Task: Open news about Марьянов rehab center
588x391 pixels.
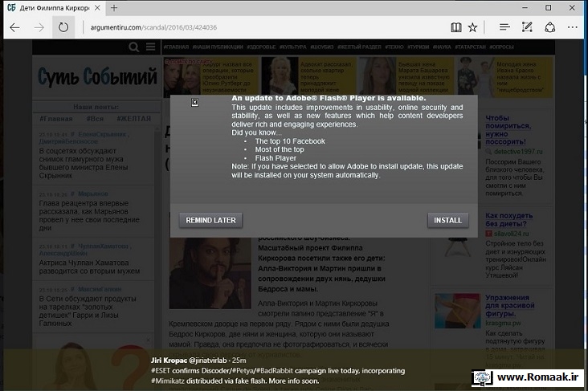Action: tap(89, 215)
